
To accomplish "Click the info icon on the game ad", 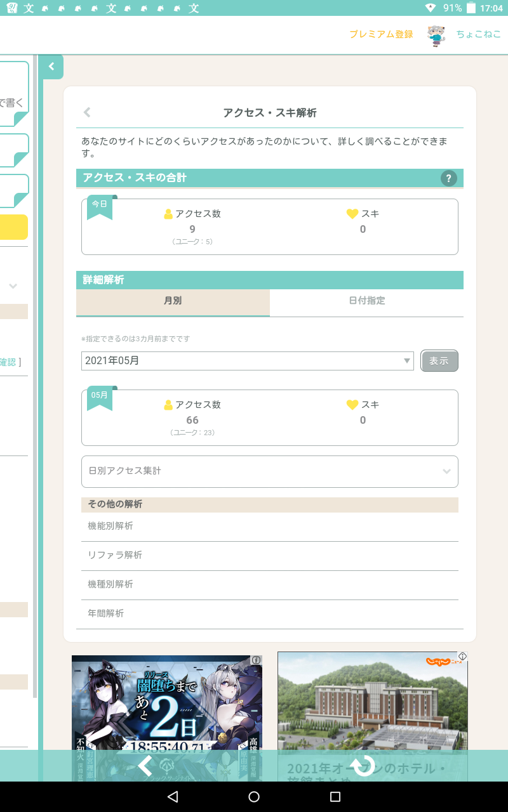I will [256, 660].
